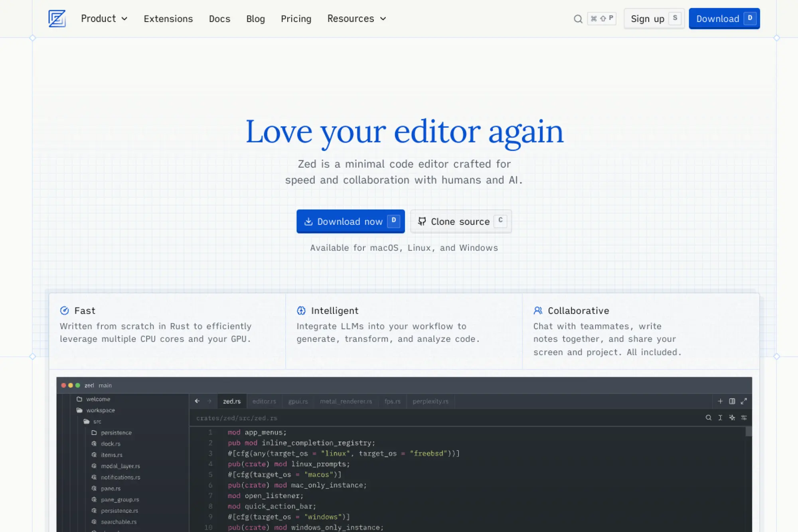The width and height of the screenshot is (798, 532).
Task: Click the Sign up button
Action: pos(654,19)
